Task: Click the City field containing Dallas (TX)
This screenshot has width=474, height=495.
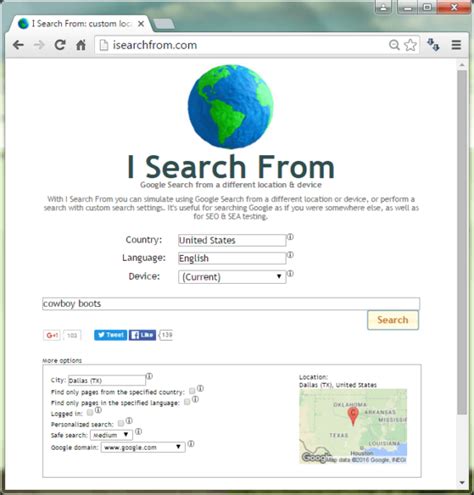Action: [107, 380]
